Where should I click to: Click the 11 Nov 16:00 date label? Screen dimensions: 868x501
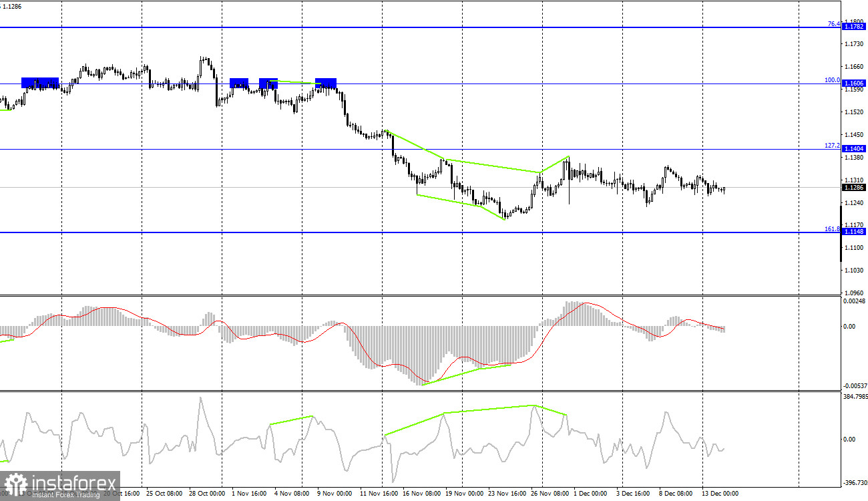pyautogui.click(x=379, y=494)
